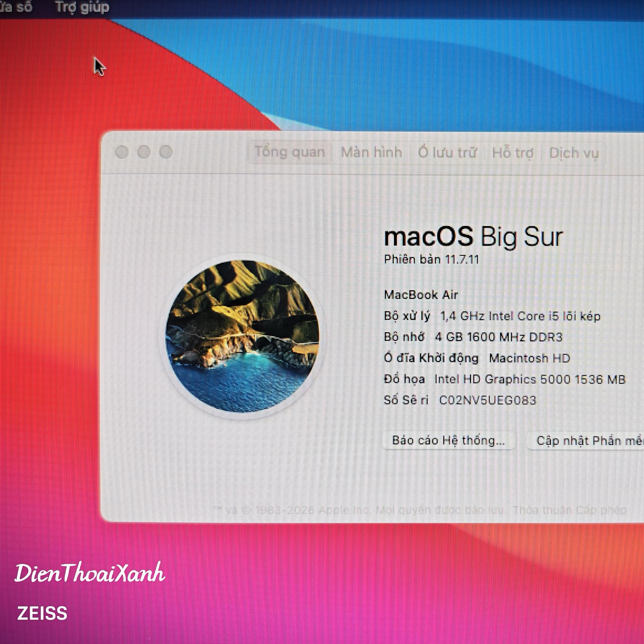Click the processor text 1,4 GHz Intel Core i5
The height and width of the screenshot is (644, 644).
pos(499,316)
